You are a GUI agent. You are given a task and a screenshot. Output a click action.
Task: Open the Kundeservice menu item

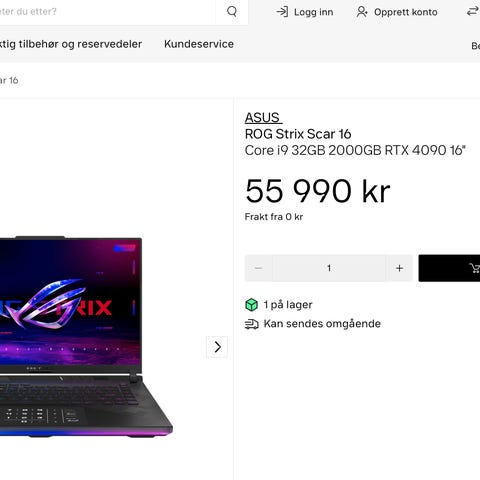tap(199, 44)
